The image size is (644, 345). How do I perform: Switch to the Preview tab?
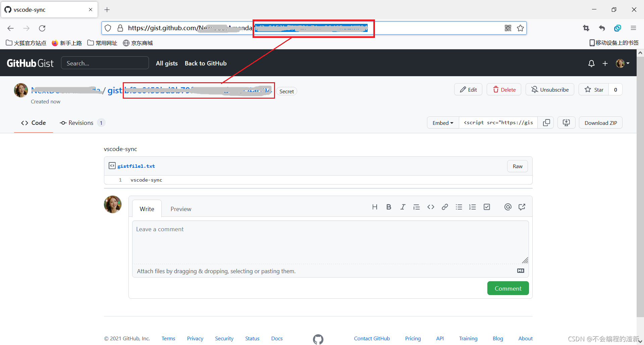click(181, 209)
